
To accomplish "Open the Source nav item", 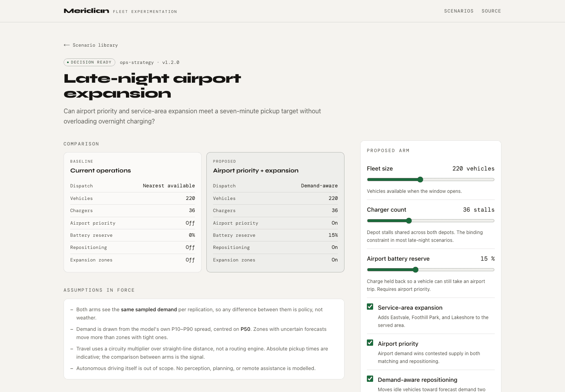I will click(x=491, y=11).
